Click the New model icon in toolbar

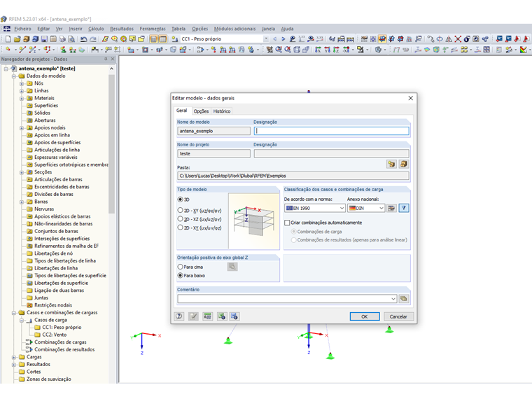(x=8, y=39)
